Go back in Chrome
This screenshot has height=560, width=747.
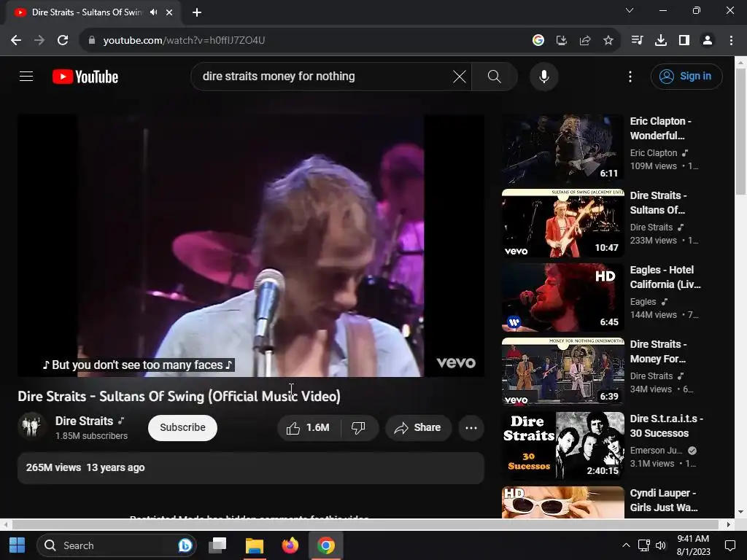[16, 41]
